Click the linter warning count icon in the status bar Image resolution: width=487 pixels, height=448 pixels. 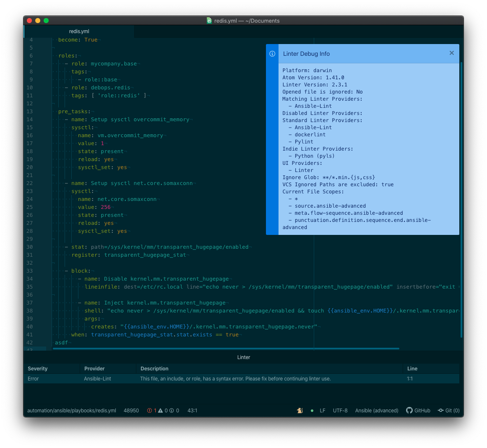[160, 410]
